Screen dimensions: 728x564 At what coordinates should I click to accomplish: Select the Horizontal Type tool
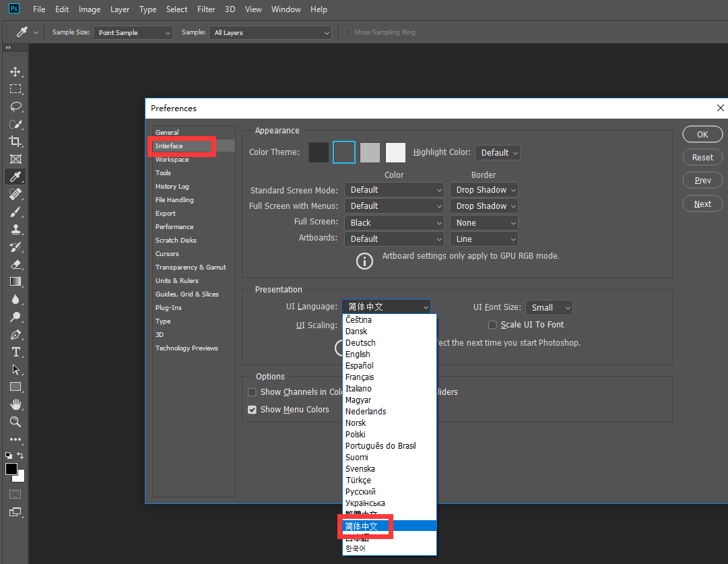pos(15,352)
